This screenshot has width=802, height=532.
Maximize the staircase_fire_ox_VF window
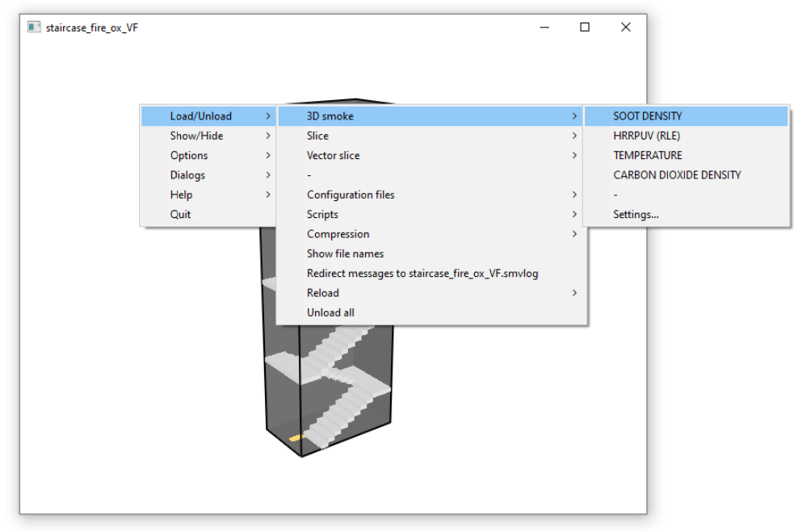click(x=585, y=27)
